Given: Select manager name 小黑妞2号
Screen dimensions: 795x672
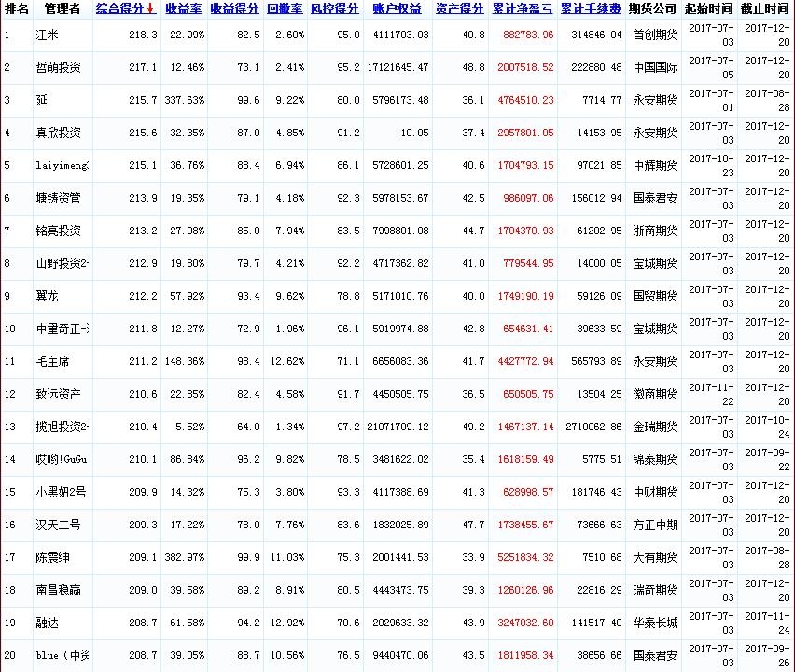Looking at the screenshot, I should click(x=61, y=492).
